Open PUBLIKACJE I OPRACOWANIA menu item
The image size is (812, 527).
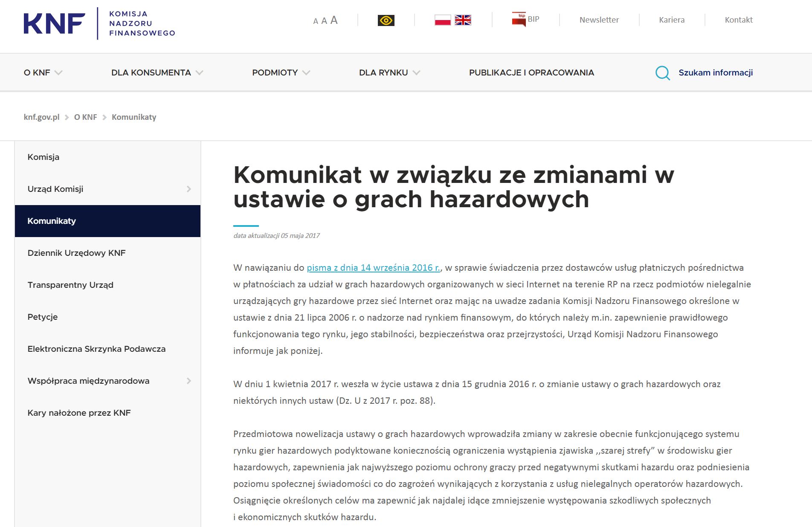click(531, 72)
